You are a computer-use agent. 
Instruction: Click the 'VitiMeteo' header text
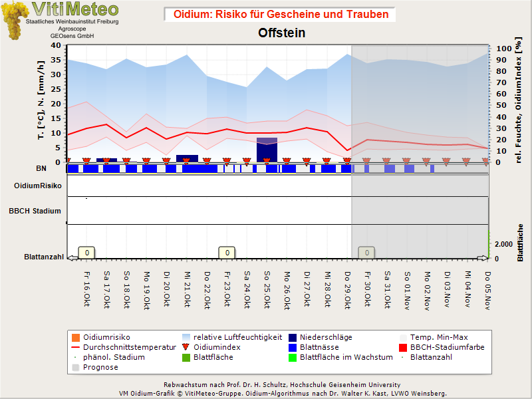75,9
